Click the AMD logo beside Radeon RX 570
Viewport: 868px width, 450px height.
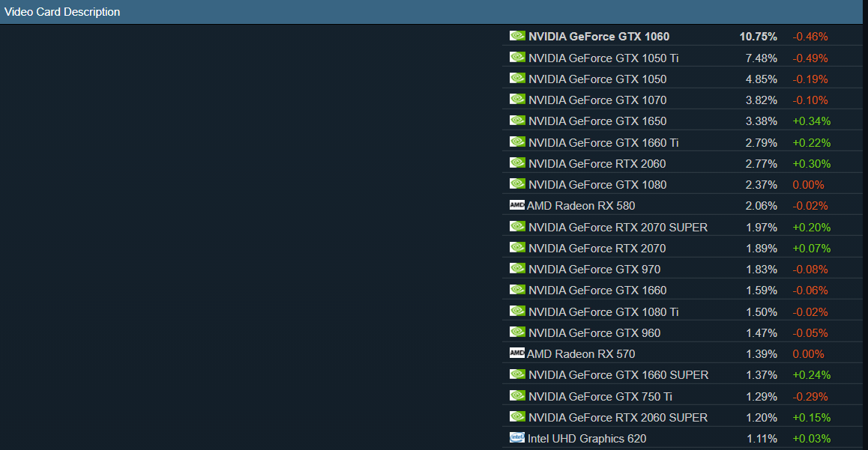(517, 353)
